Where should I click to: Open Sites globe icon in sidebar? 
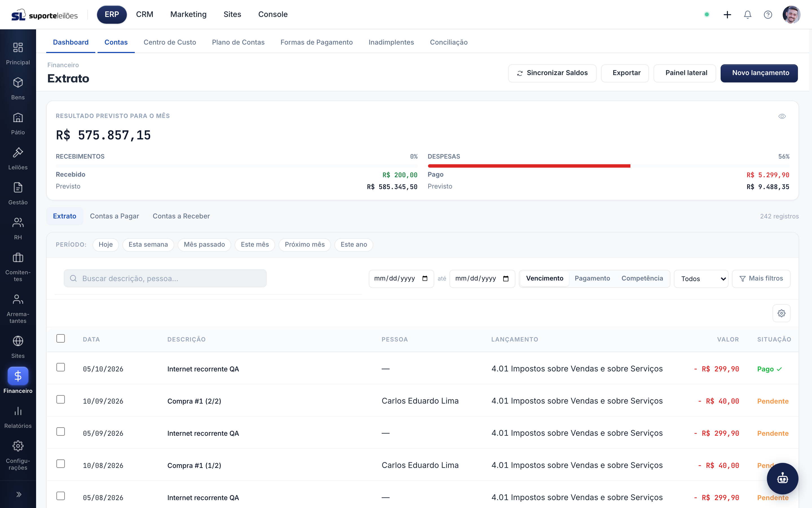click(18, 341)
